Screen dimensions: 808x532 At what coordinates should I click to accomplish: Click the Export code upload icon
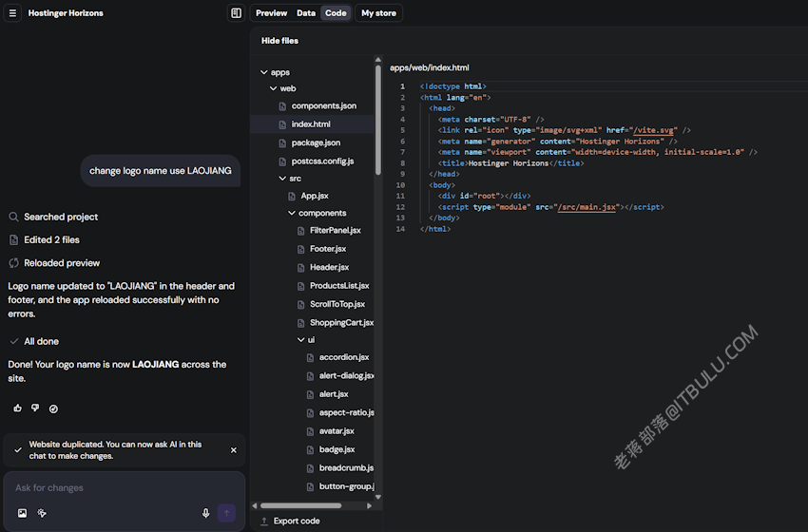coord(264,522)
